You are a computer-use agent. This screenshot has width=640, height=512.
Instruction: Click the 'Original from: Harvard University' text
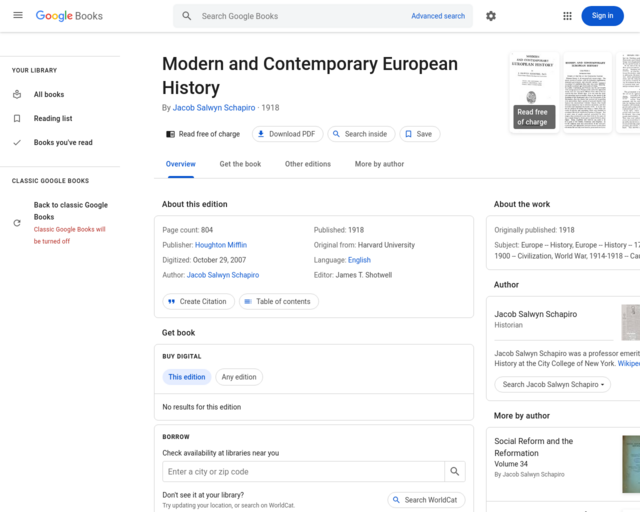coord(364,245)
